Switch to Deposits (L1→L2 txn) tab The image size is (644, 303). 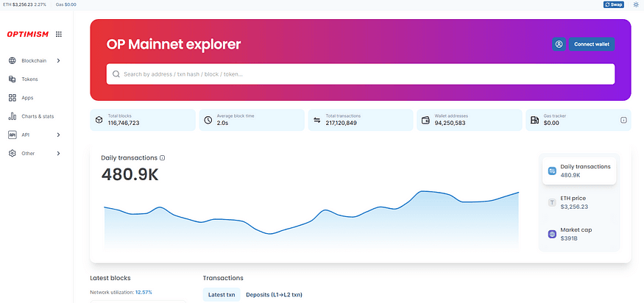(274, 294)
